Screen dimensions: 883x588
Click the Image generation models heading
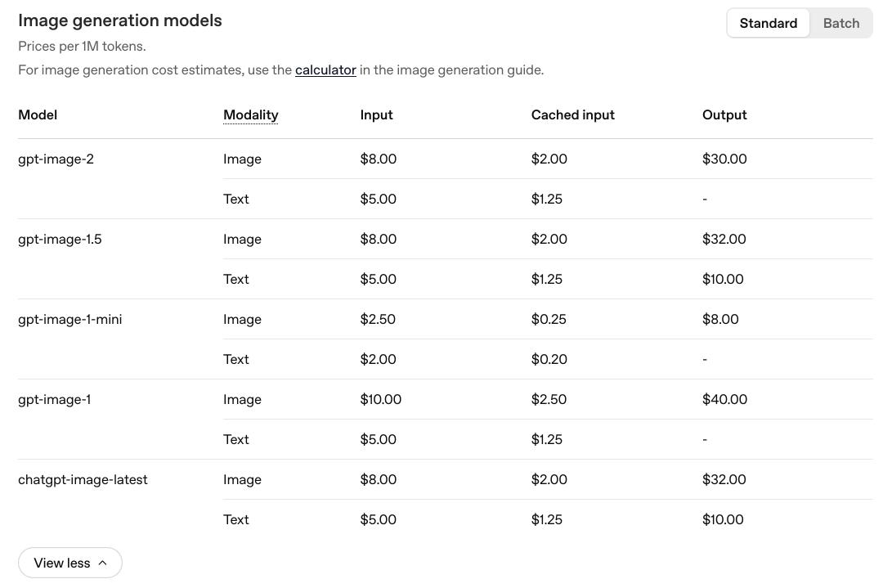(x=120, y=20)
